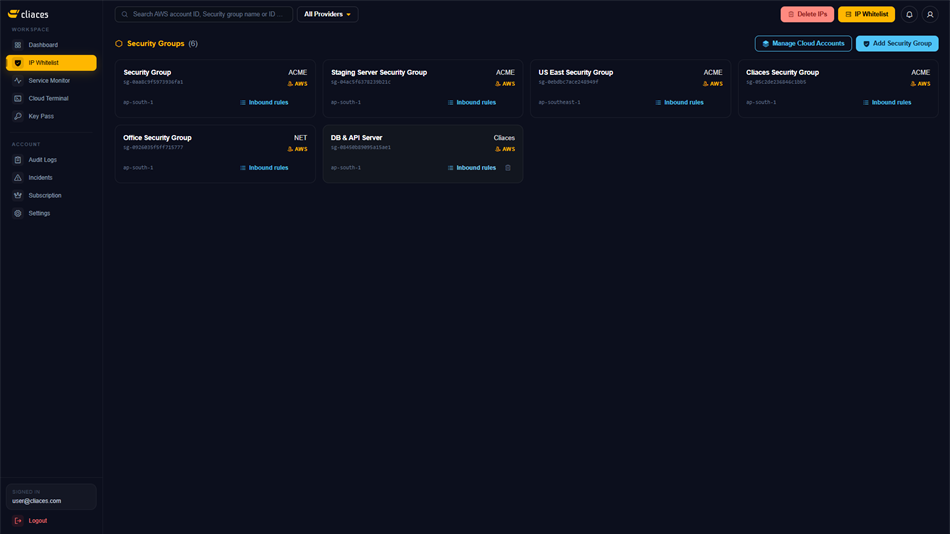Open Key Pass from sidebar

51,116
